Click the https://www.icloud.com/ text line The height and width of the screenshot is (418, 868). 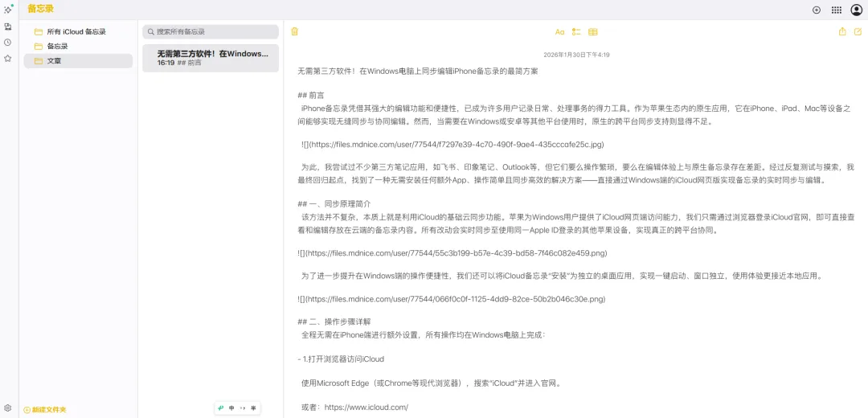[x=354, y=408]
